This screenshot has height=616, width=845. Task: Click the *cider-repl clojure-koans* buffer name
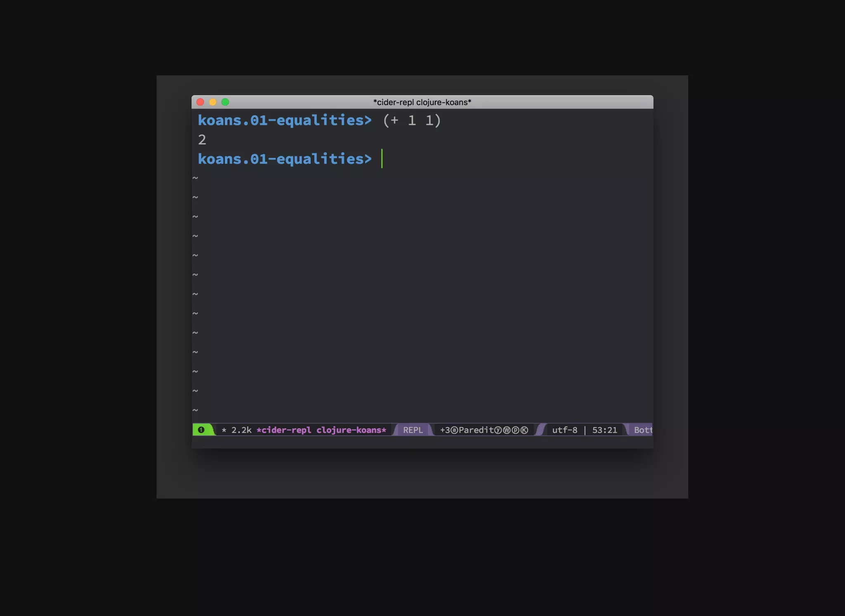point(321,430)
